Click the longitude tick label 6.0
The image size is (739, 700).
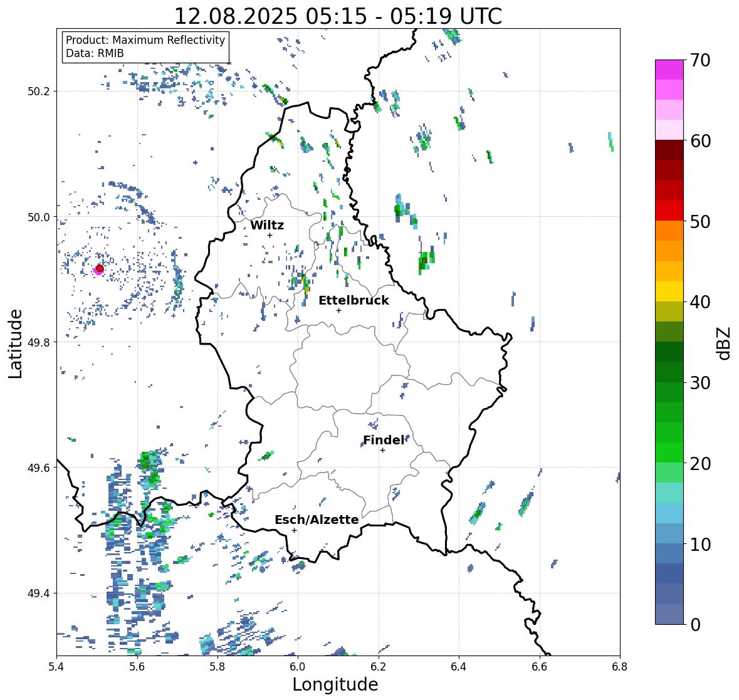click(298, 667)
